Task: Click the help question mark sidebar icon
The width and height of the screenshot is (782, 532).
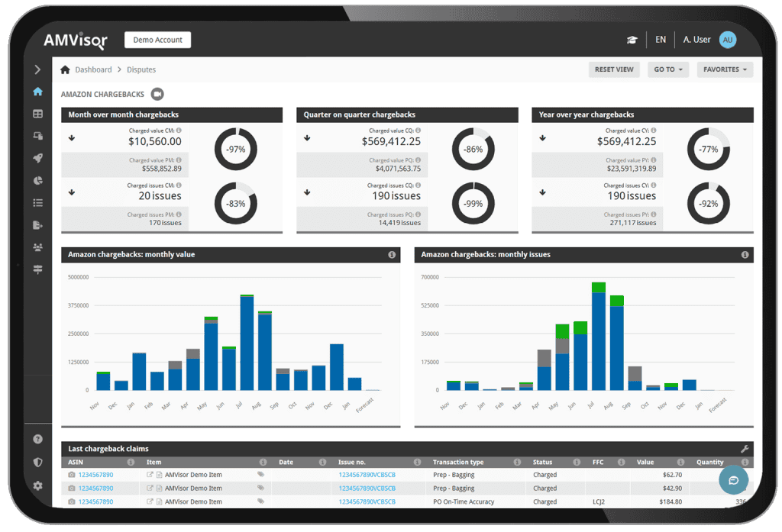Action: (37, 439)
